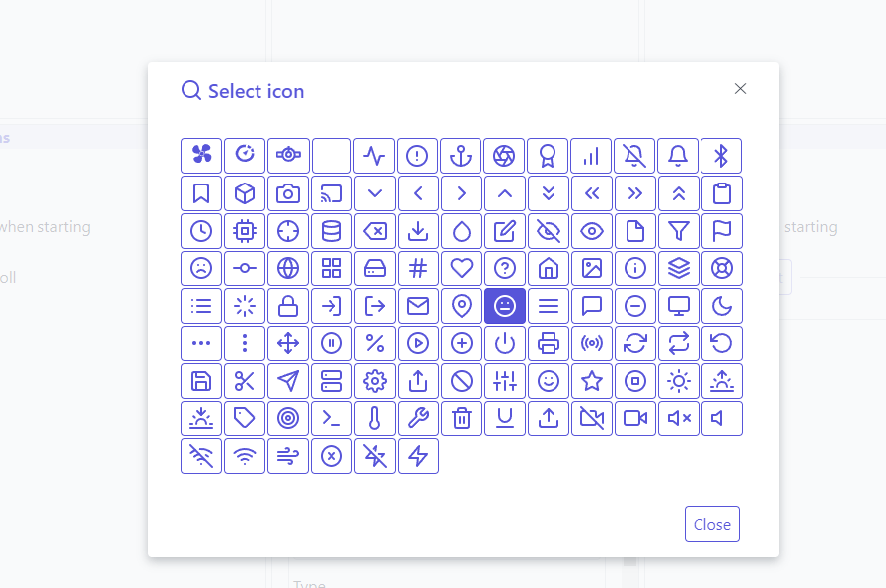Viewport: 886px width, 588px height.
Task: Select the fan icon
Action: (x=201, y=156)
